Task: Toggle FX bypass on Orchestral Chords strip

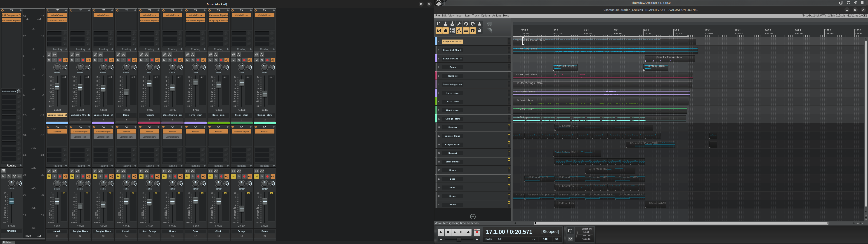Action: (x=71, y=10)
